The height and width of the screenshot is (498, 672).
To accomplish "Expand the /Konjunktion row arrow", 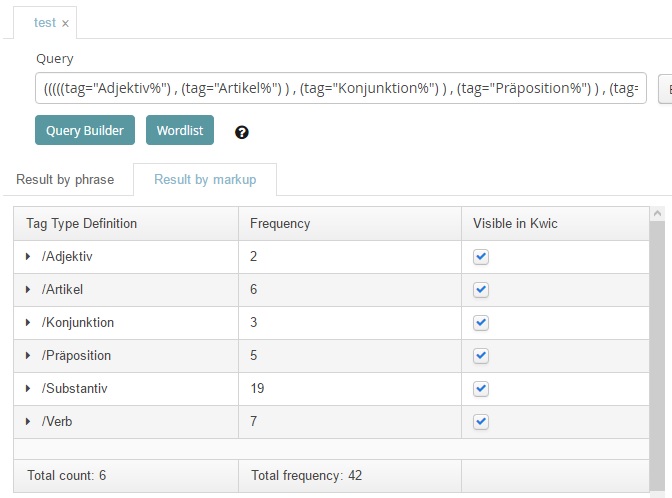I will tap(28, 323).
